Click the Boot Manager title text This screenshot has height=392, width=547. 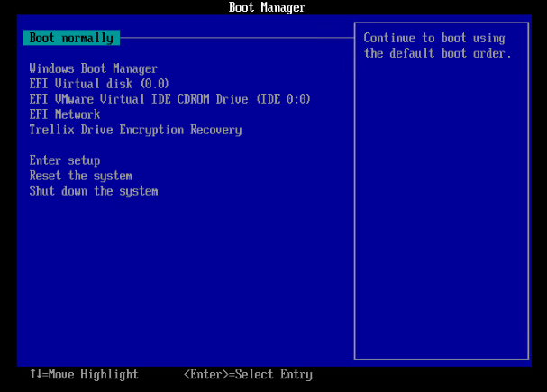pos(268,7)
